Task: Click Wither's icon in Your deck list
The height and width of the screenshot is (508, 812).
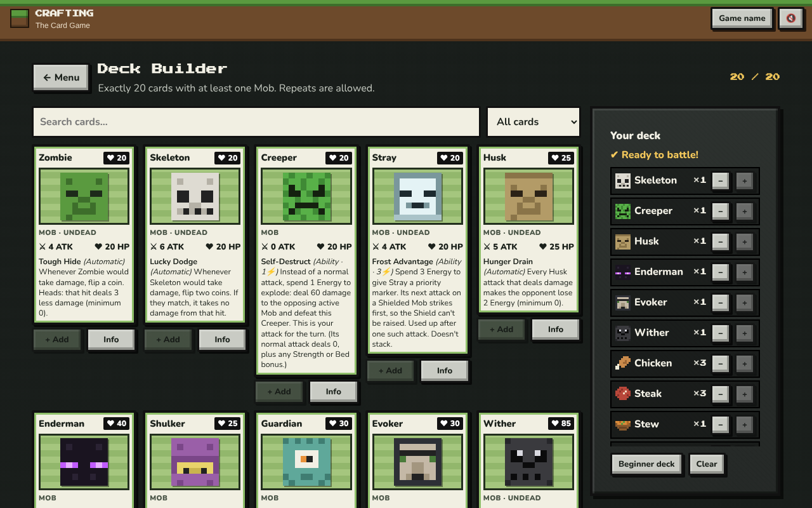Action: [623, 333]
